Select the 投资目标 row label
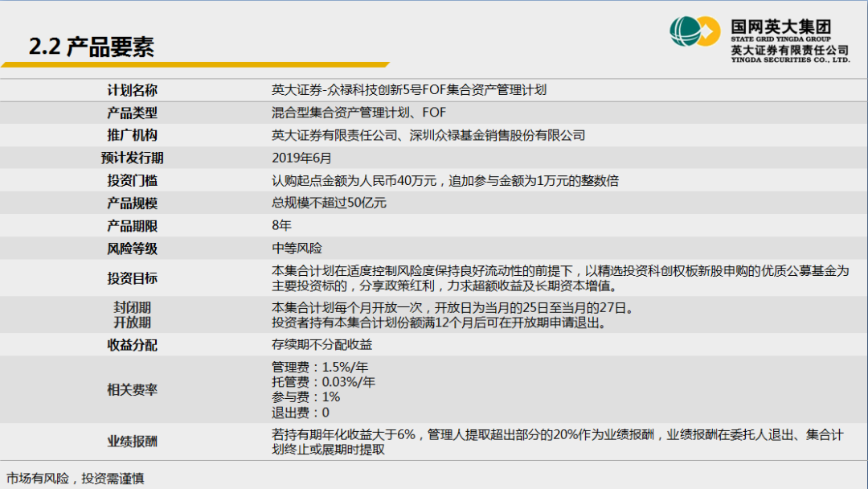Screen dimensions: 868x489 point(133,278)
